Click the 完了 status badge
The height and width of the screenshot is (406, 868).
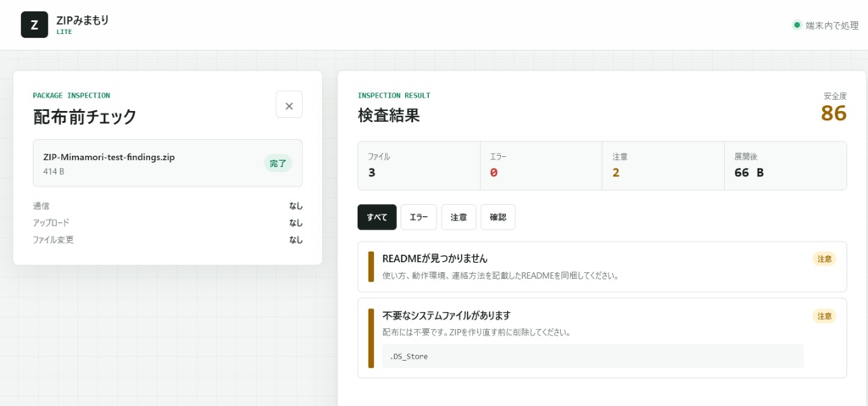click(x=278, y=164)
